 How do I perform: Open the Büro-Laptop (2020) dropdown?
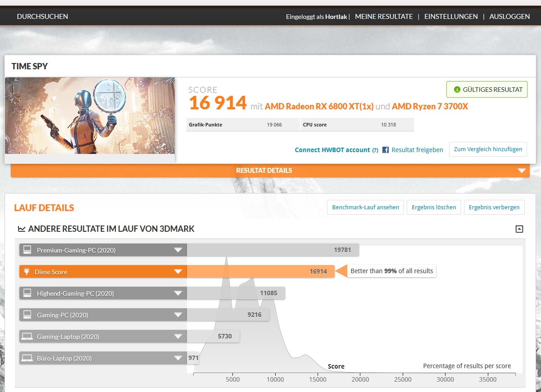tap(178, 358)
